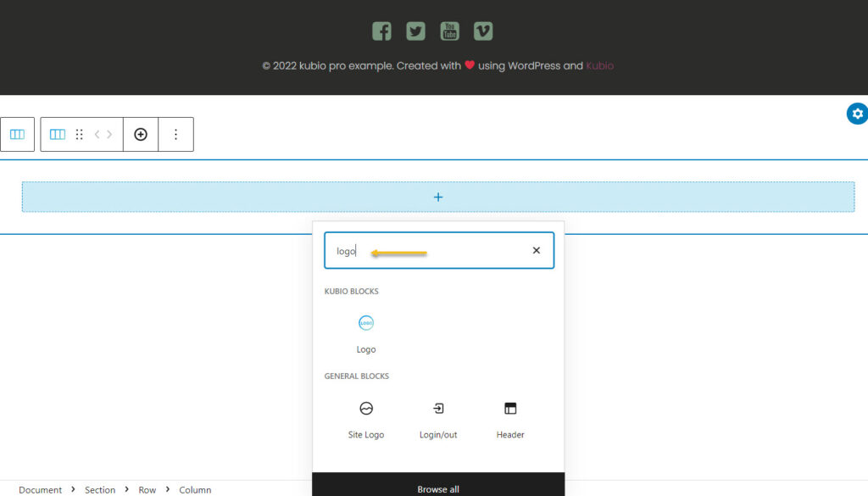Click the plus inside the empty column
Viewport: 868px width, 496px height.
coord(438,196)
